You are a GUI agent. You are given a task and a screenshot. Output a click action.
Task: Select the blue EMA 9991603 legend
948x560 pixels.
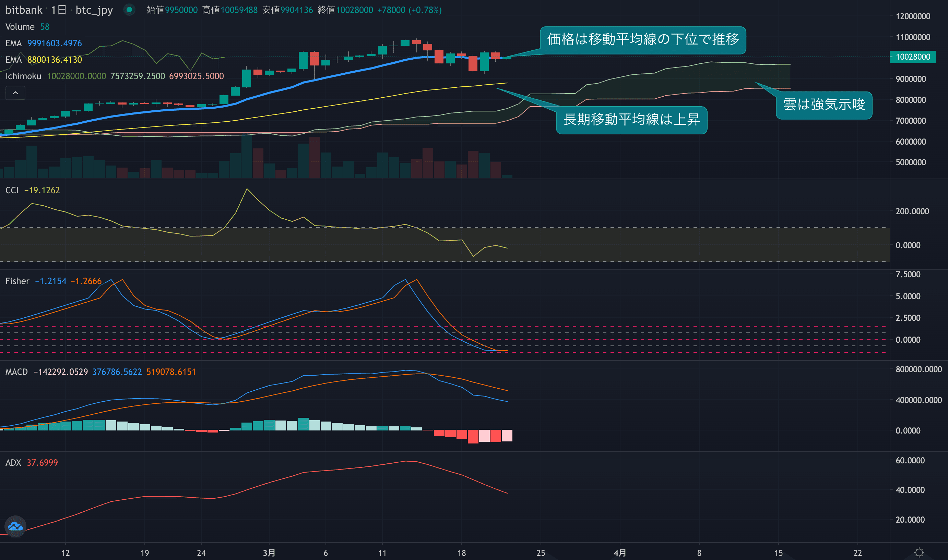coord(44,43)
